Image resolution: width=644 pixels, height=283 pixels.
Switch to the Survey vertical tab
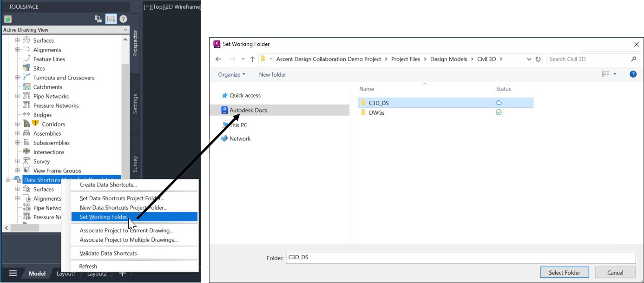click(135, 164)
